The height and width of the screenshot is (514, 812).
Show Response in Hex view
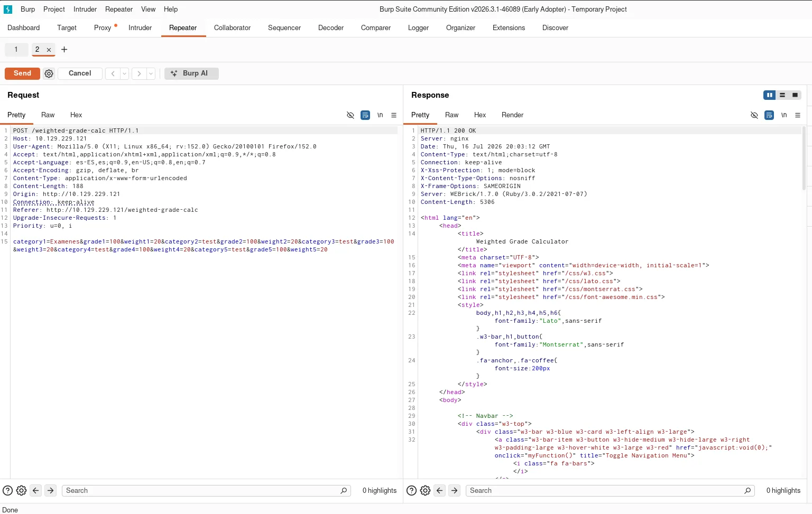tap(480, 115)
